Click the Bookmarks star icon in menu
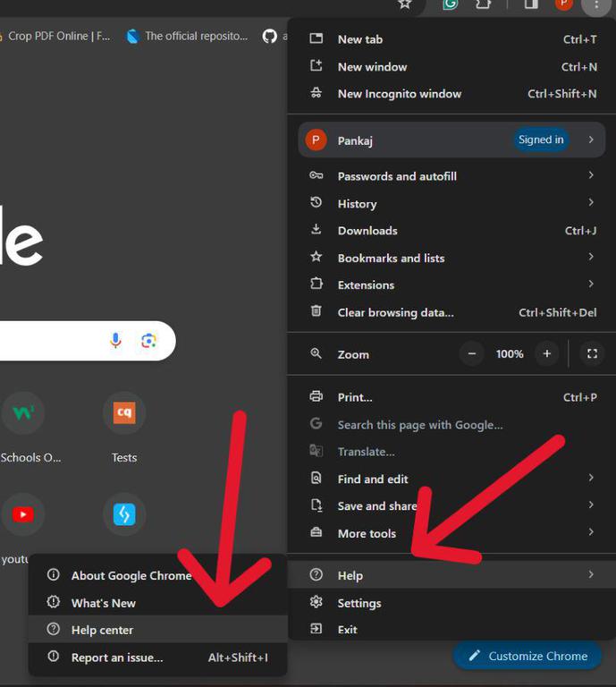The height and width of the screenshot is (687, 616). (x=316, y=257)
